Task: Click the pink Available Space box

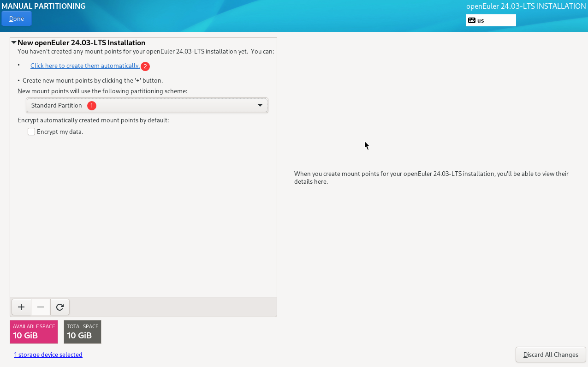Action: click(x=34, y=332)
